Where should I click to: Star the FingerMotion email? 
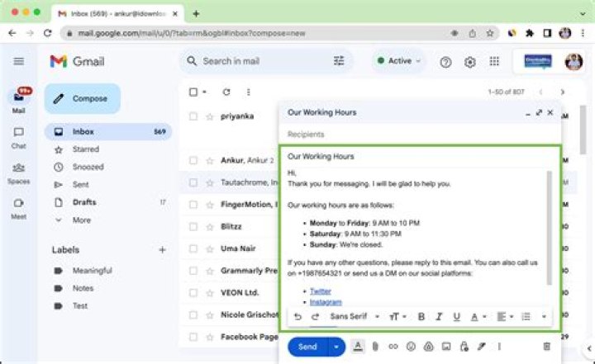[207, 204]
